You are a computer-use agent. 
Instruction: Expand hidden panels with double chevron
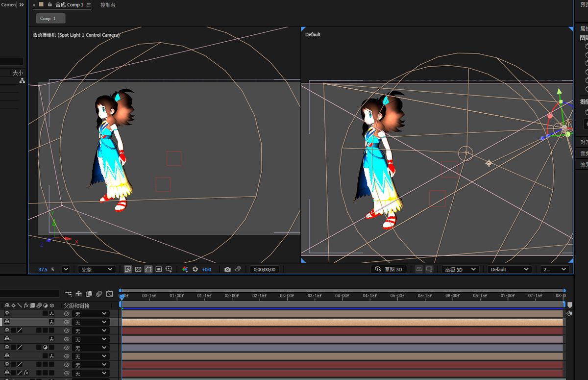(x=22, y=4)
